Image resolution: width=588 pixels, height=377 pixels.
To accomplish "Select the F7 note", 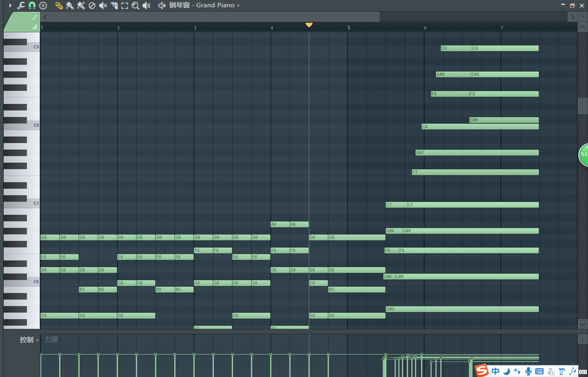I will [475, 172].
